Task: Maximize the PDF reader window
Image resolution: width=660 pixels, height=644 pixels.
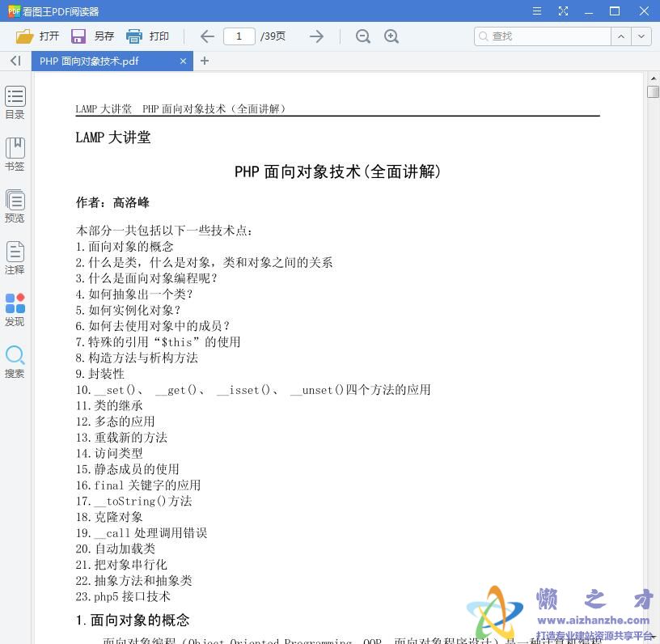Action: 615,11
